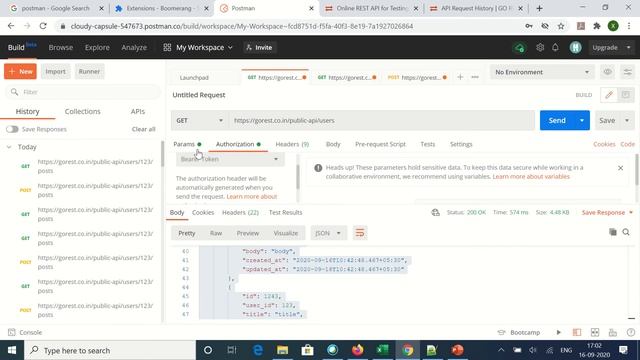The height and width of the screenshot is (360, 640).
Task: Open Bootcamp in the bottom bar
Action: (x=519, y=332)
